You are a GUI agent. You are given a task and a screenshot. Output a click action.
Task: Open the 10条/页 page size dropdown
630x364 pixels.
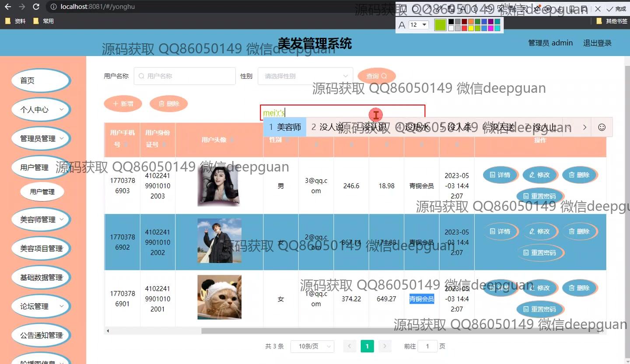tap(312, 346)
